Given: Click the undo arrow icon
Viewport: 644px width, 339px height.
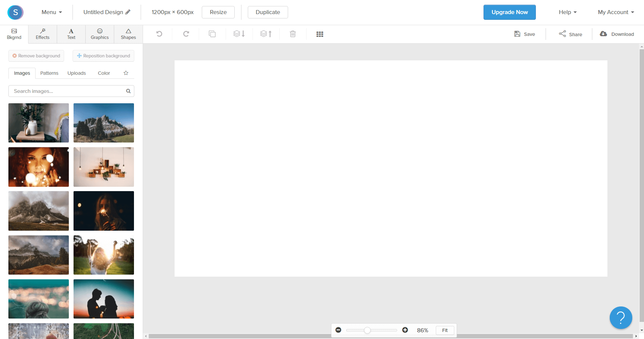Looking at the screenshot, I should (x=159, y=34).
